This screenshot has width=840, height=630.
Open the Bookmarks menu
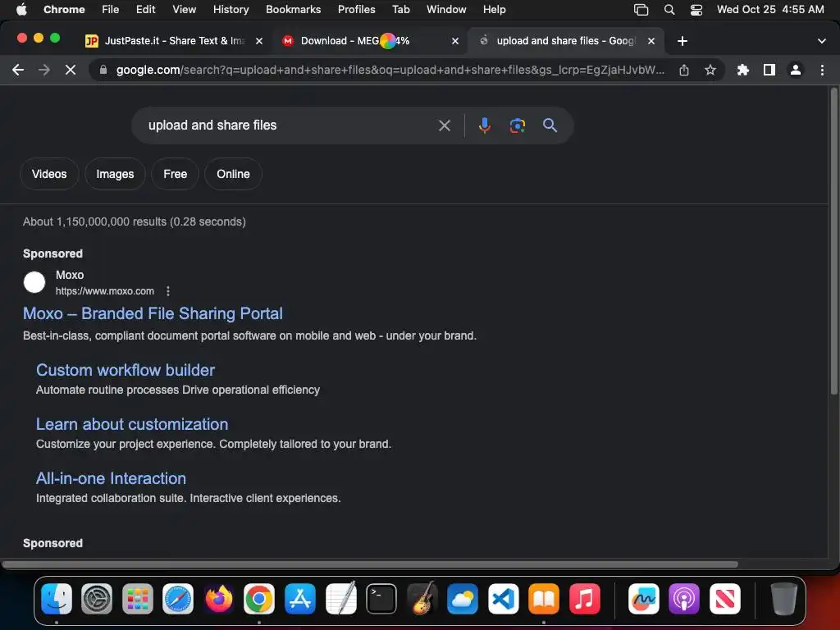click(293, 9)
